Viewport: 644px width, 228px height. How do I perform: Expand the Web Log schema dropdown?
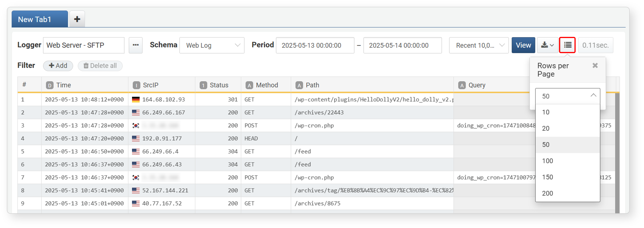coord(212,45)
